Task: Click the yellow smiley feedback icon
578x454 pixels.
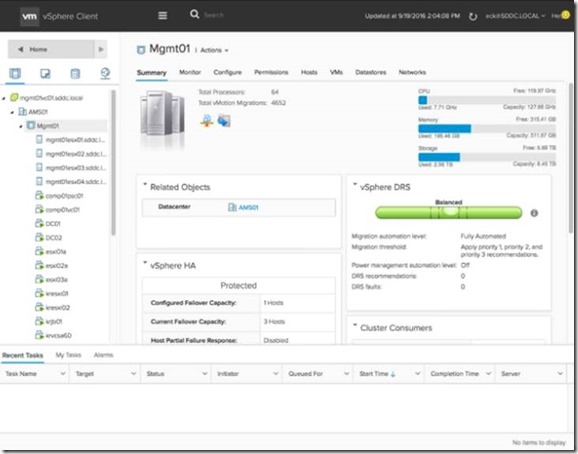Action: (565, 15)
